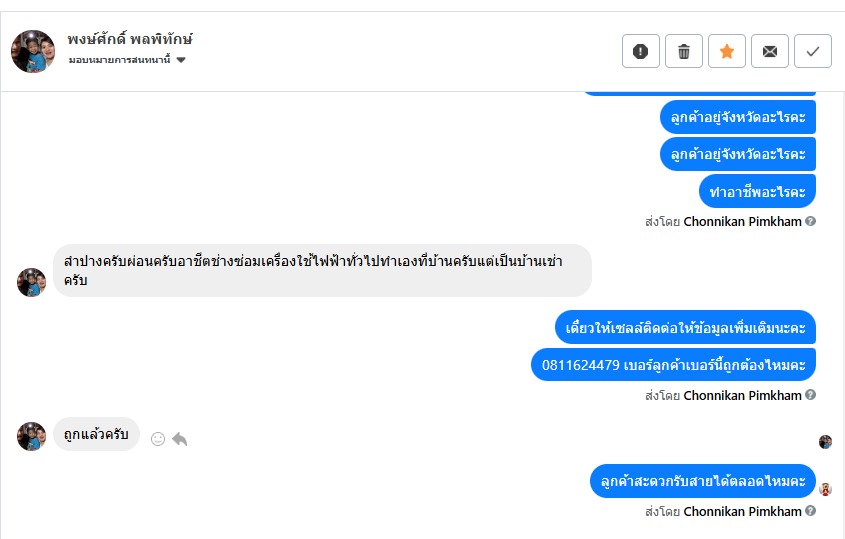Click the ลูกค้าสะดวกรับสายได้ตลอดไหมคะ message bubble

(x=702, y=481)
